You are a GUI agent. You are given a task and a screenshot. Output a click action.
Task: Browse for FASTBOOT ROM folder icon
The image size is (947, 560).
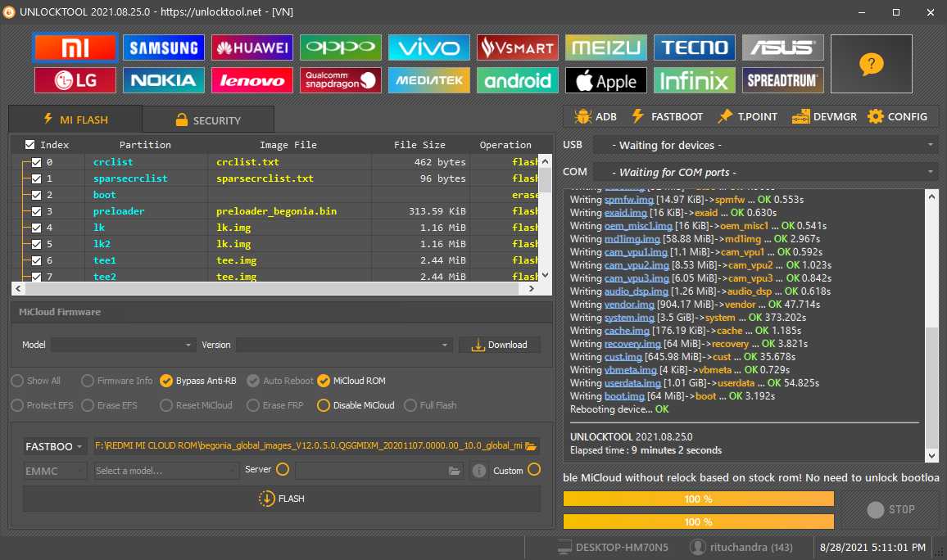point(531,446)
